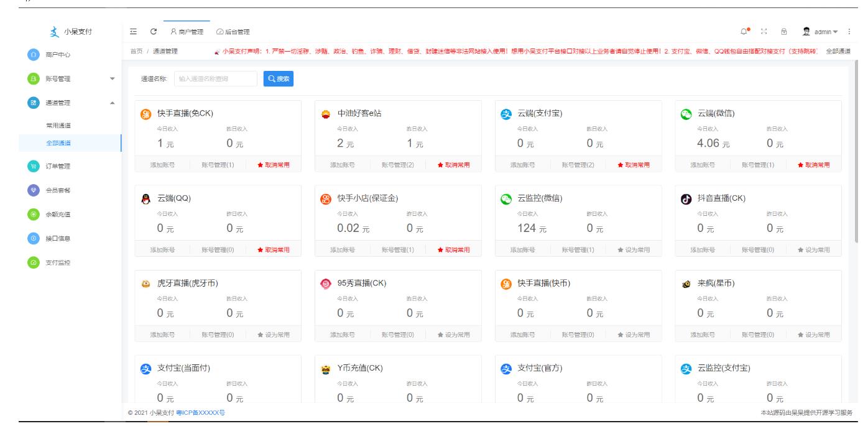The height and width of the screenshot is (426, 868).
Task: Collapse 通道管理 sidebar menu arrow
Action: point(112,103)
